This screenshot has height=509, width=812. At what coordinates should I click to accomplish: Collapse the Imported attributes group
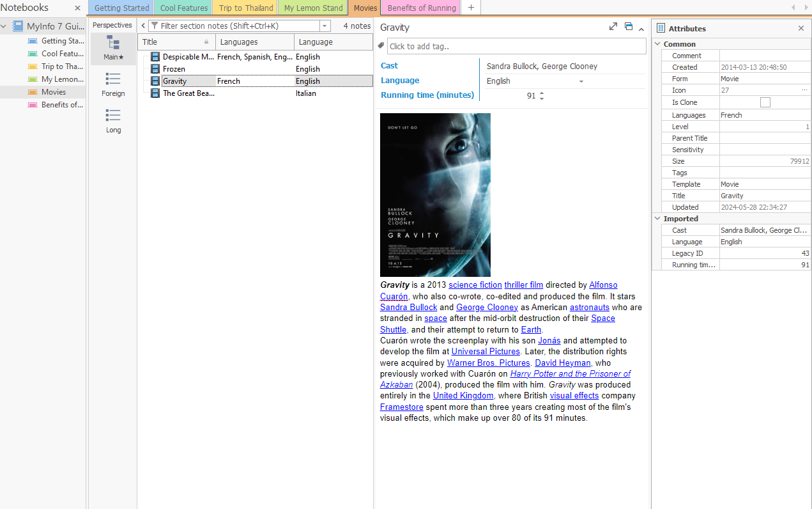pyautogui.click(x=658, y=219)
